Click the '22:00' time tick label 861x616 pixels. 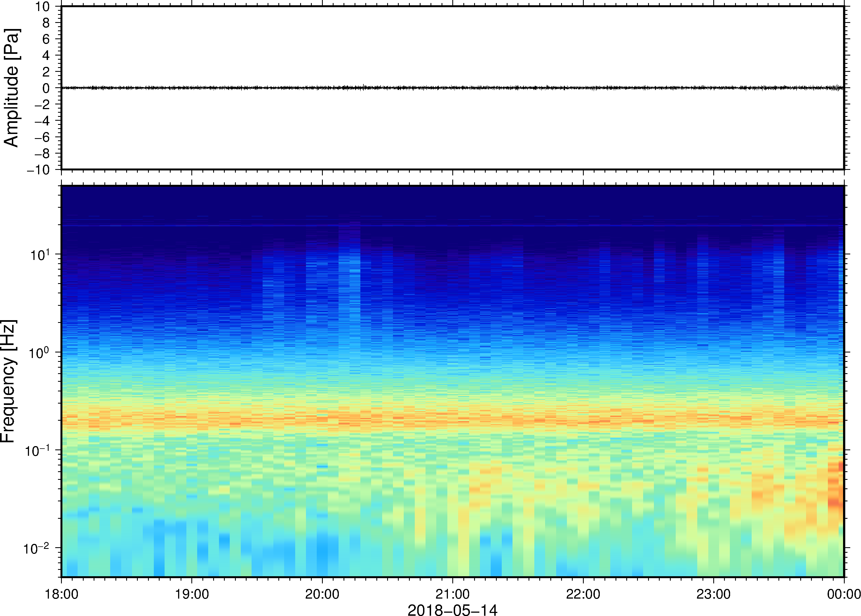[583, 594]
